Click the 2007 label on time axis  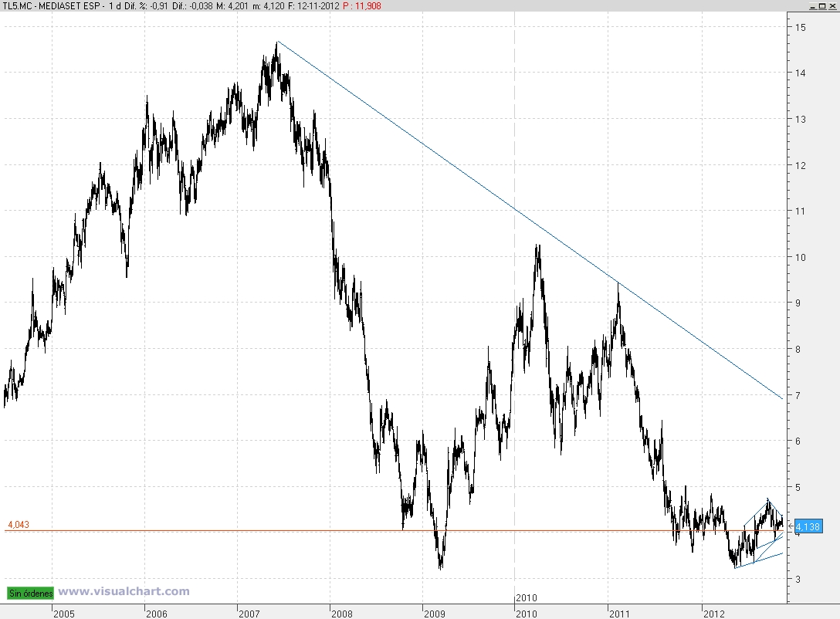(249, 614)
